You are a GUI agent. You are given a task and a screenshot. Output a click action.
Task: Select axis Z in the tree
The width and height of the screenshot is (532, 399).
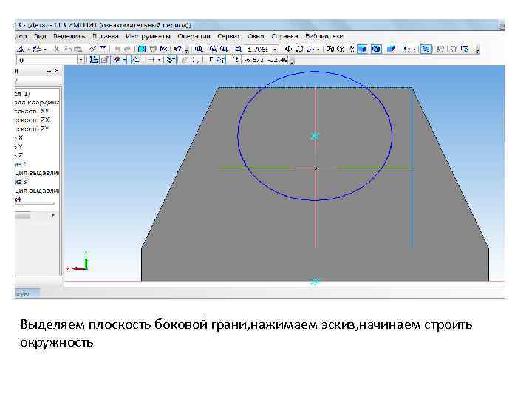(19, 155)
